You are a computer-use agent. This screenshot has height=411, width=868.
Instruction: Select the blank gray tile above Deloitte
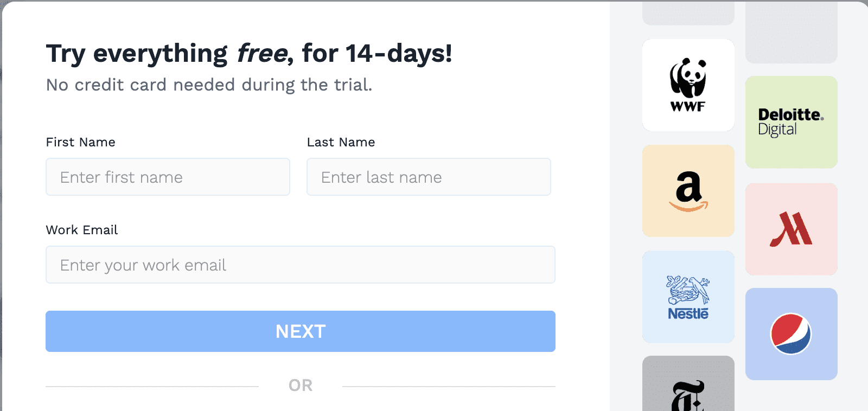(x=791, y=31)
